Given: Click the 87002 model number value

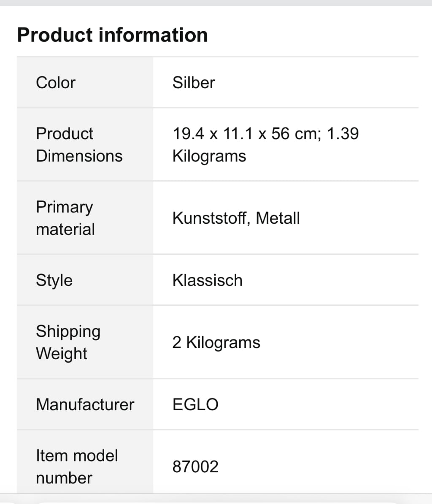Looking at the screenshot, I should (195, 467).
